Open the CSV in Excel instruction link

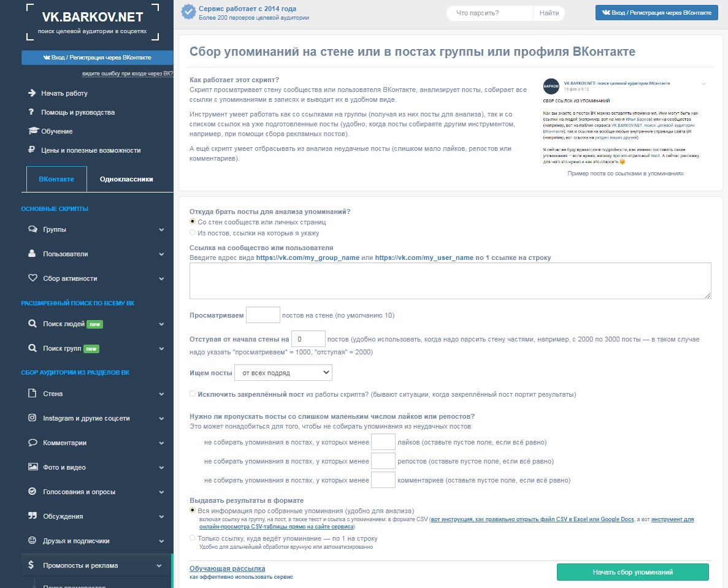(532, 519)
